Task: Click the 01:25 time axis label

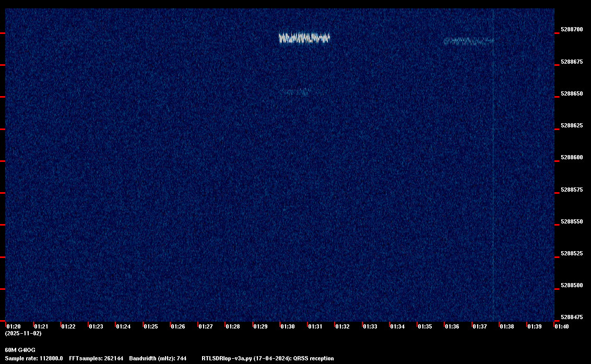Action: point(151,326)
